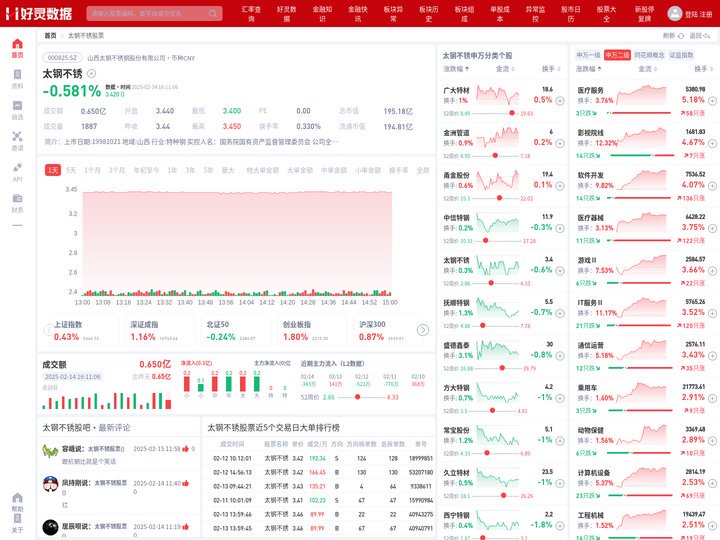Click the plus icon beside 中信特钢
Screen dimensions: 720x540
point(560,228)
